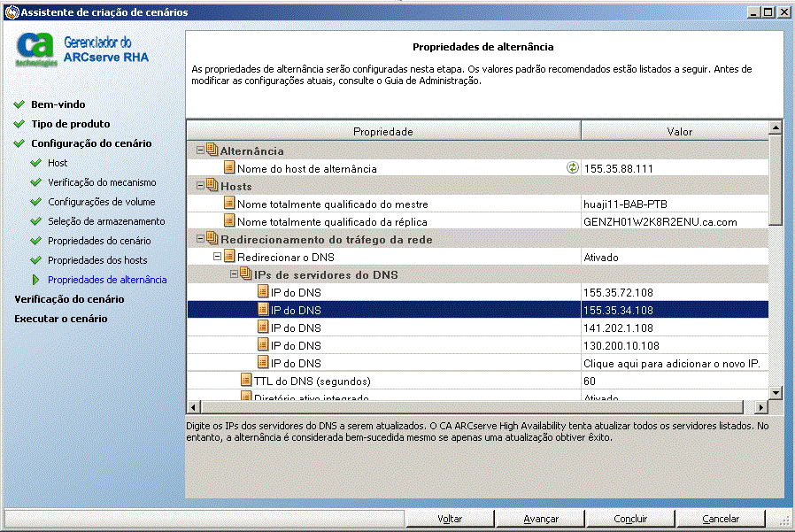Viewport: 795px width, 532px height.
Task: Click to add a new DNS IP
Action: (672, 363)
